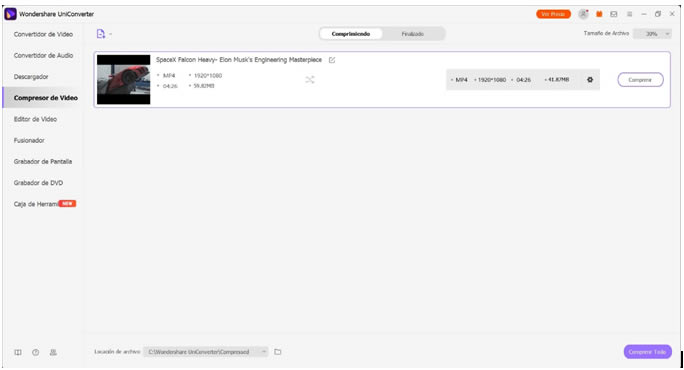Viewport: 684px width, 370px height.
Task: Open Fusionador in sidebar
Action: (x=29, y=140)
